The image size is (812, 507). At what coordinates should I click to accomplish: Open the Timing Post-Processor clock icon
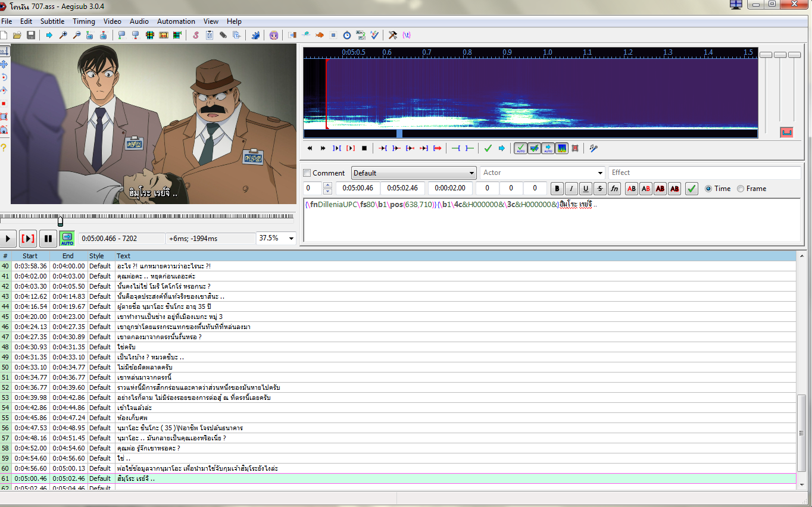(347, 36)
